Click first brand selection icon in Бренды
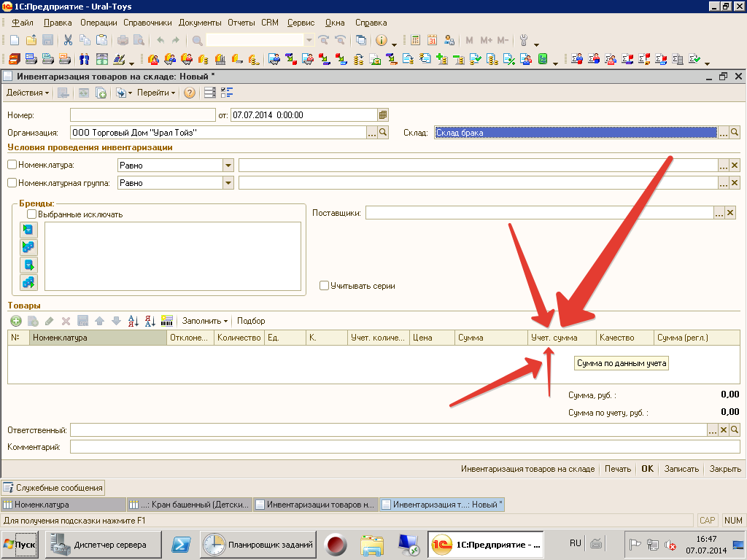Viewport: 747px width, 560px height. 28,230
